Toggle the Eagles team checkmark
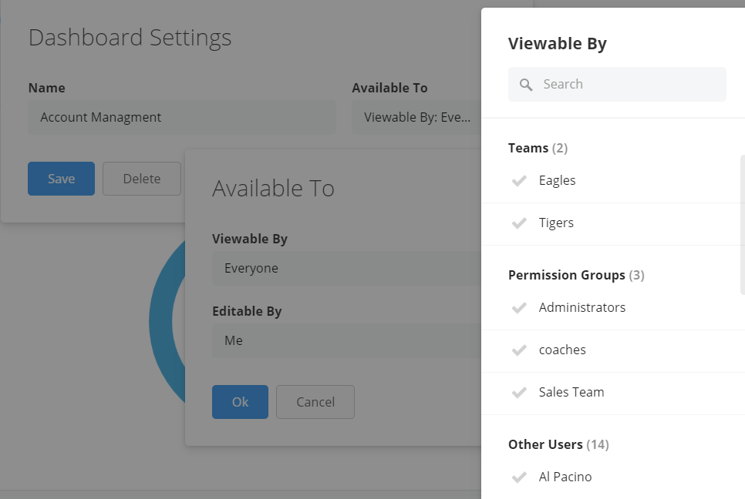This screenshot has width=745, height=499. [519, 181]
